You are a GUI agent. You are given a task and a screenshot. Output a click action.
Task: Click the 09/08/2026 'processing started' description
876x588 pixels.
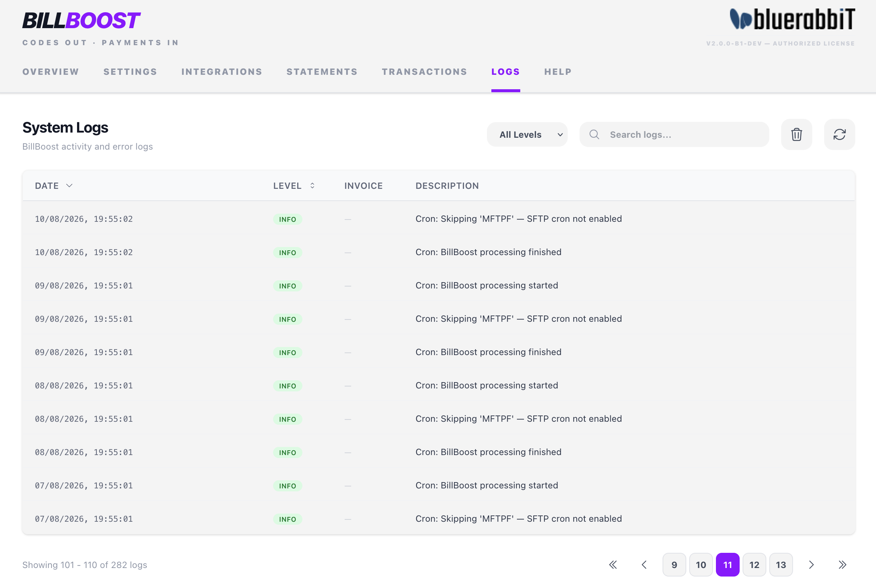tap(487, 285)
